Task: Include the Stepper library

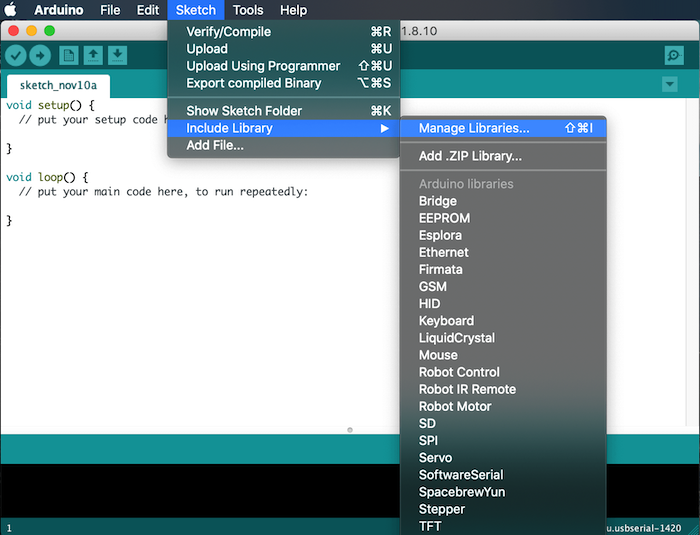Action: [x=503, y=509]
